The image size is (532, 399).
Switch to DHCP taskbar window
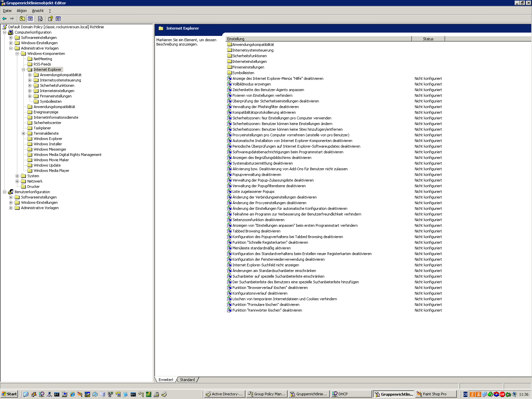[351, 394]
